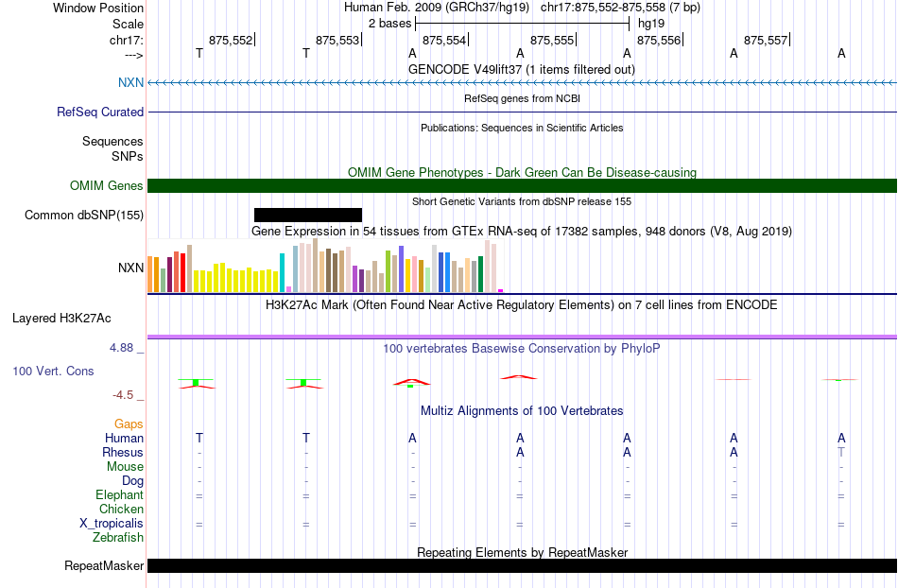The height and width of the screenshot is (588, 898).
Task: Click the OMIM Genes label
Action: coord(107,185)
